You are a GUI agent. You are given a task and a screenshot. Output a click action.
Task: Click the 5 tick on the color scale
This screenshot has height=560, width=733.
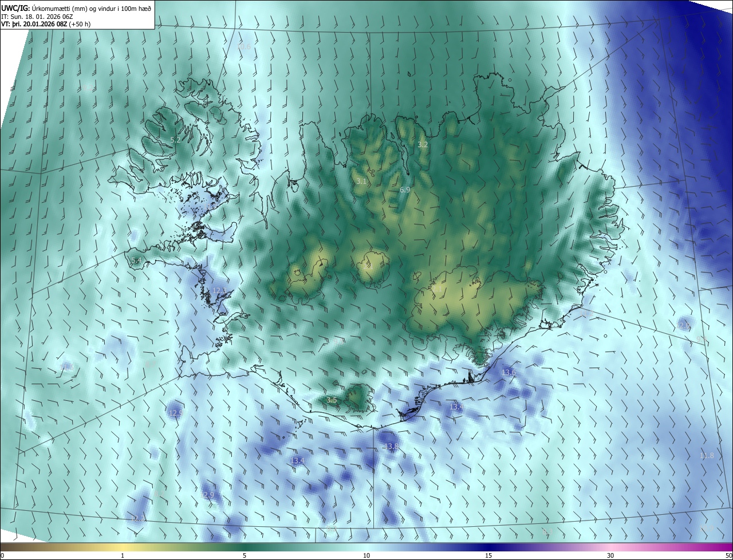pyautogui.click(x=245, y=555)
